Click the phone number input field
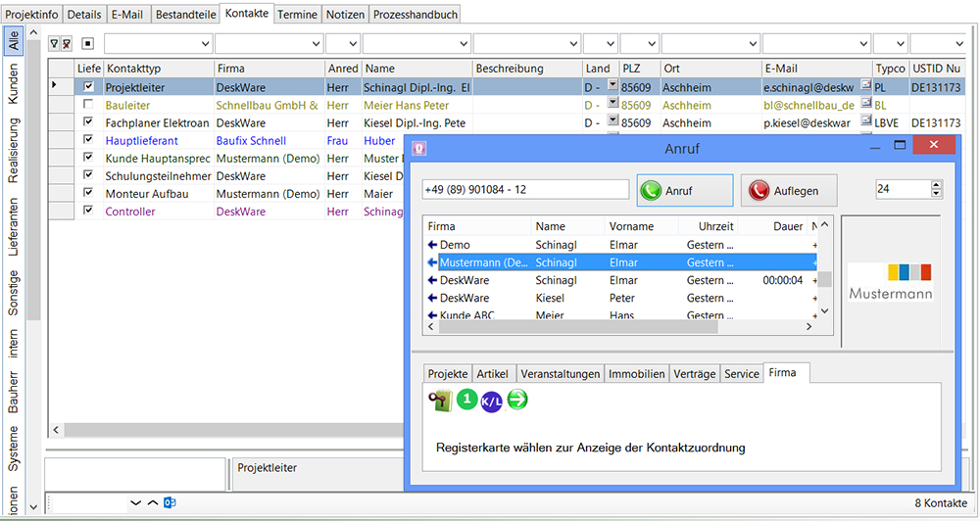This screenshot has height=521, width=980. point(525,189)
